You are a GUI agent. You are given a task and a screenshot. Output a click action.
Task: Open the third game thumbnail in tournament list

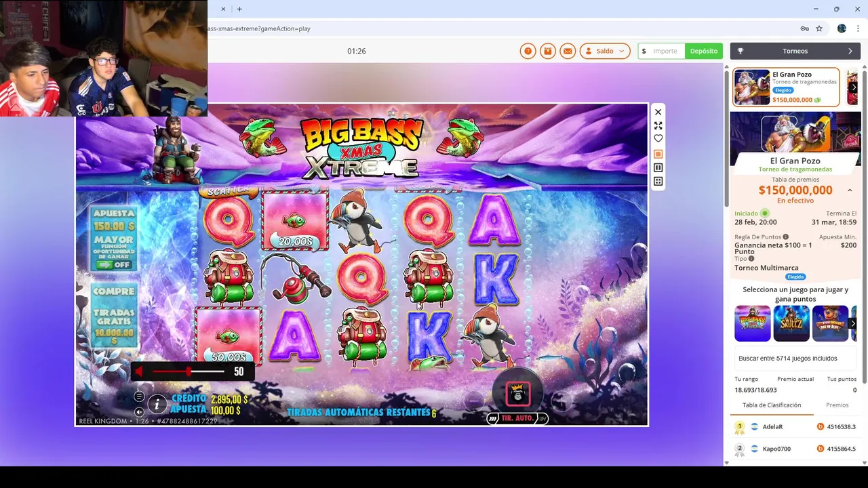(x=831, y=323)
